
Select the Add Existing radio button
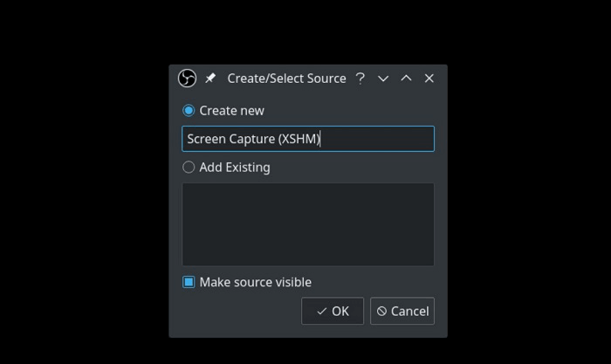click(x=189, y=168)
